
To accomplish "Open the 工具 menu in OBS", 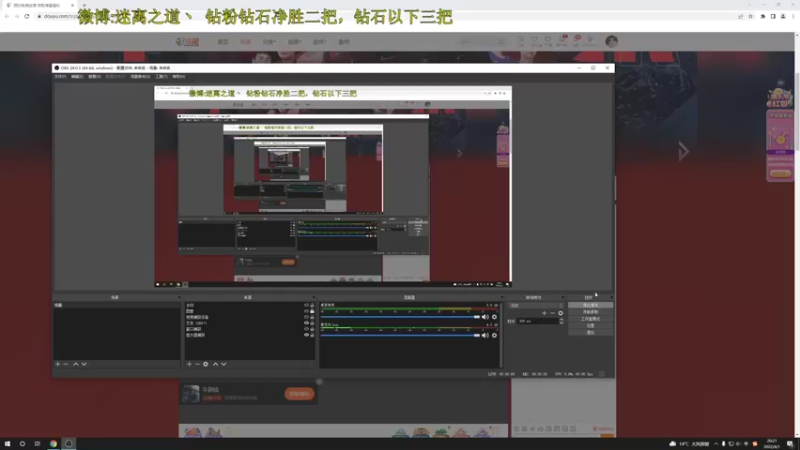I will [x=161, y=77].
